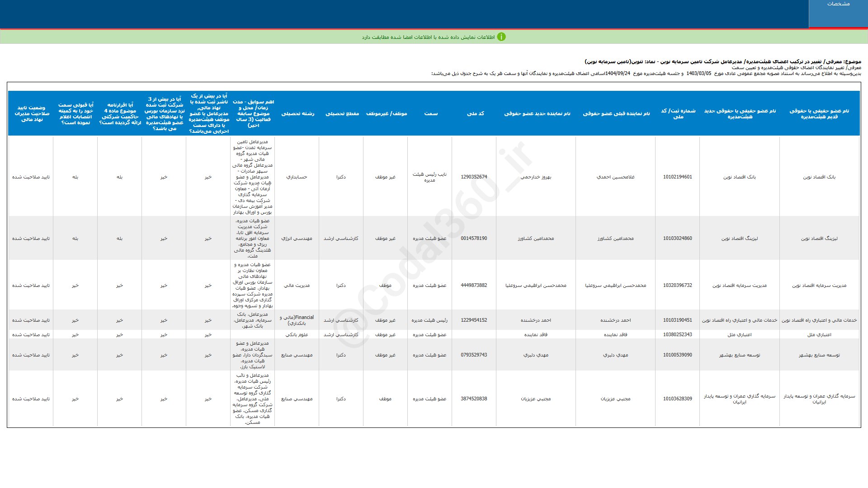This screenshot has height=488, width=868.
Task: Click the name غلامحسین احمدی
Action: pos(615,177)
